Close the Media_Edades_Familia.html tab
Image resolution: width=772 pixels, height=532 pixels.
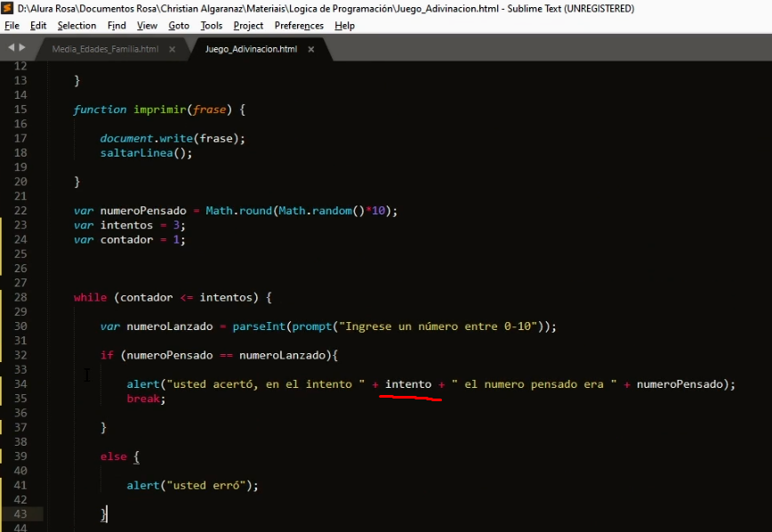coord(172,49)
